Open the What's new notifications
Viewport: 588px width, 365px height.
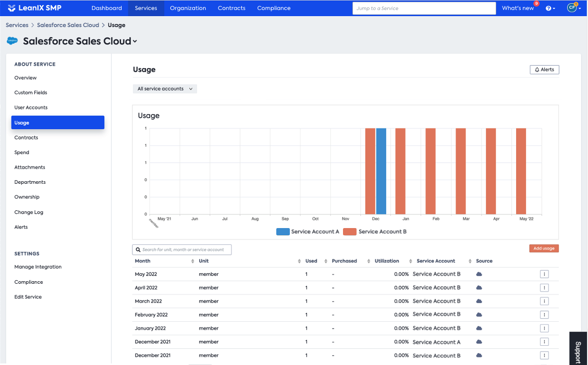coord(518,8)
